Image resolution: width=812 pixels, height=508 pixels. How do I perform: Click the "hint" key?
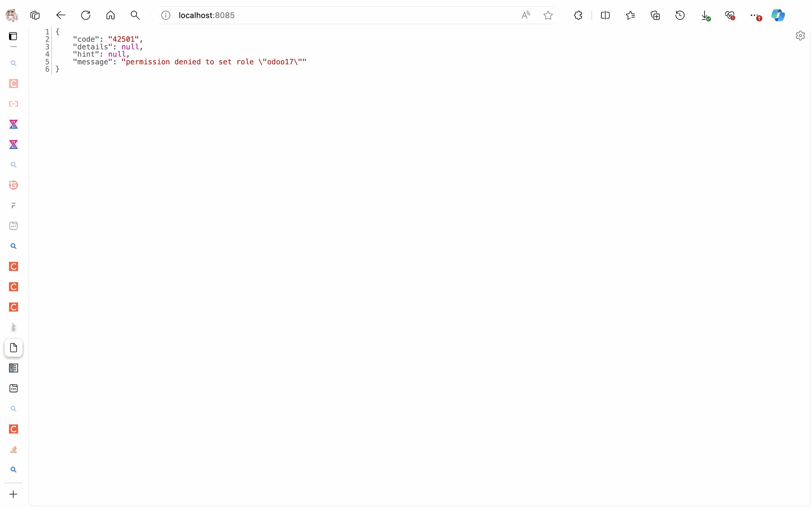coord(86,54)
